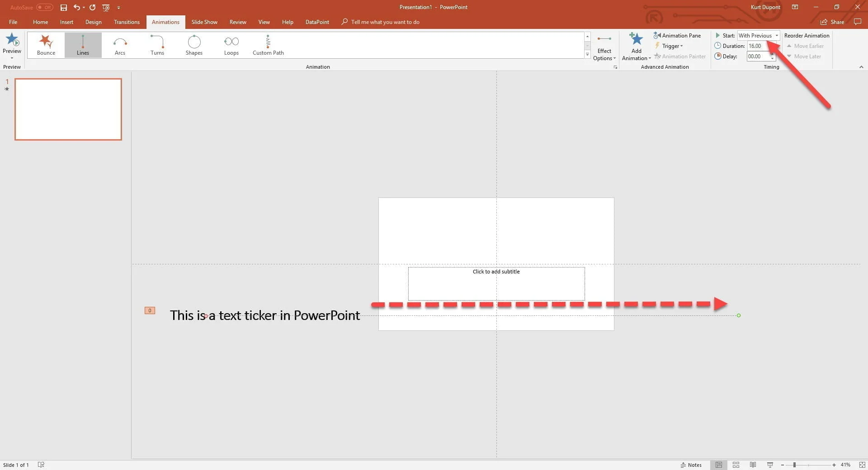Expand the animation gallery More arrow
Screen dimensions: 868x470
[x=587, y=54]
